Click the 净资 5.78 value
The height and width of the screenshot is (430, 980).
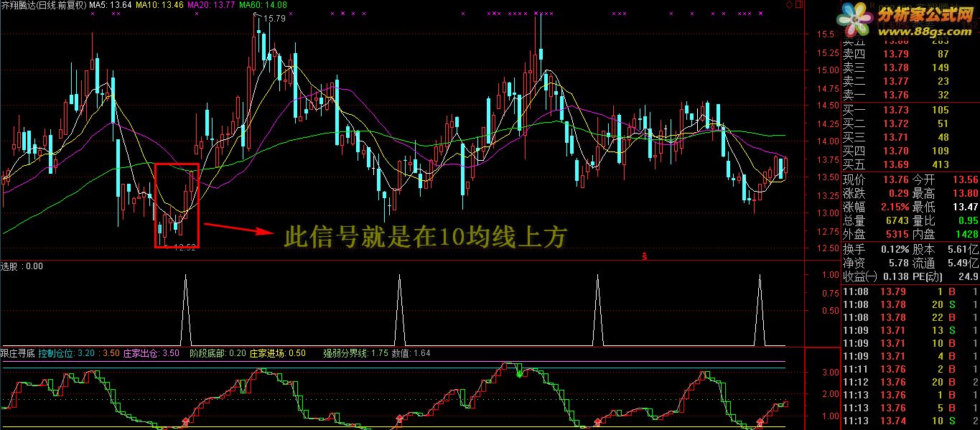click(898, 263)
